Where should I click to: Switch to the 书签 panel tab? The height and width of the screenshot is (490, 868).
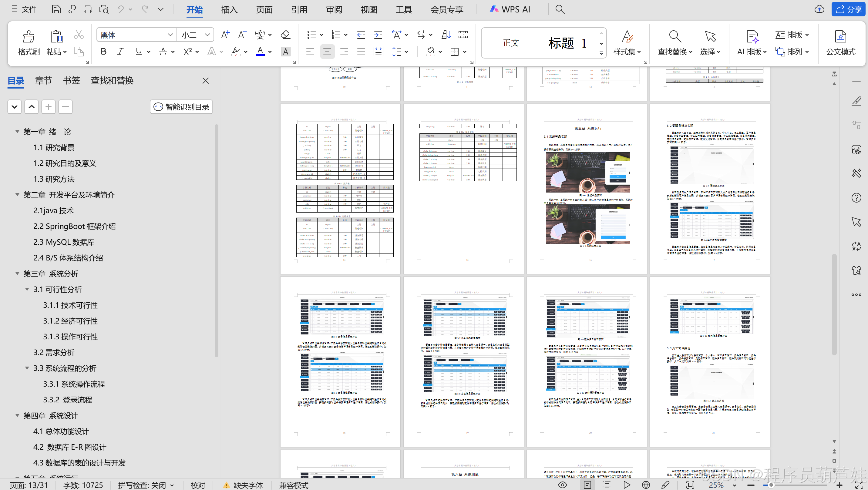[72, 80]
